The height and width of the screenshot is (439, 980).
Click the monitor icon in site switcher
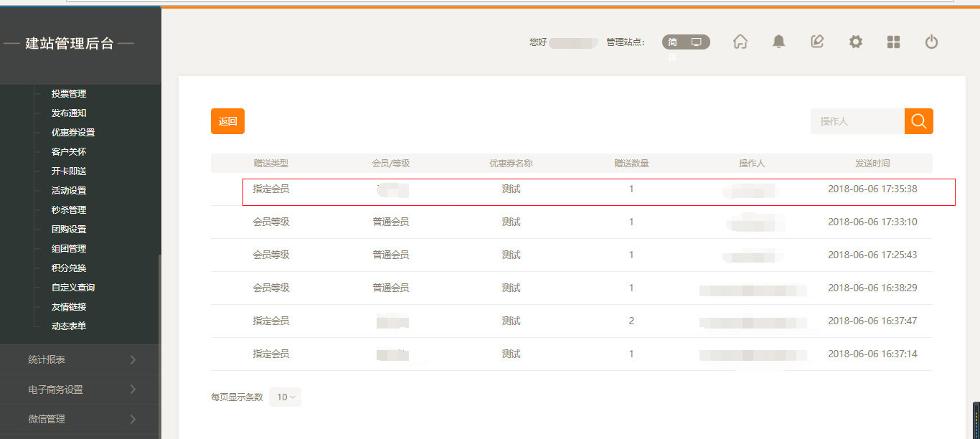[696, 42]
